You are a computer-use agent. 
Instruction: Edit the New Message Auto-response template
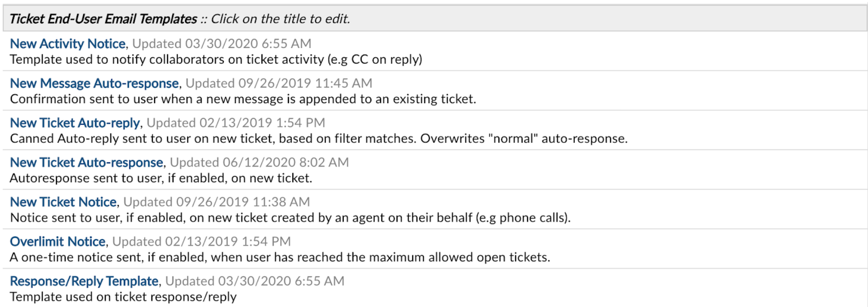94,83
